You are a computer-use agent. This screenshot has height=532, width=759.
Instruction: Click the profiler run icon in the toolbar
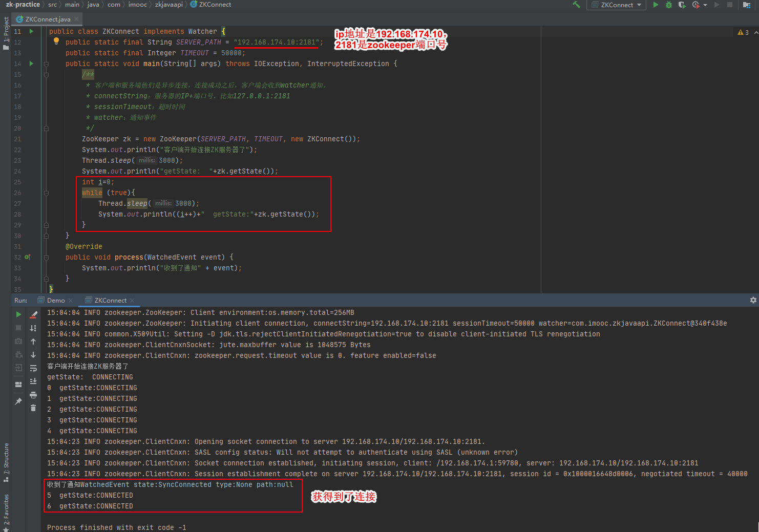tap(695, 5)
